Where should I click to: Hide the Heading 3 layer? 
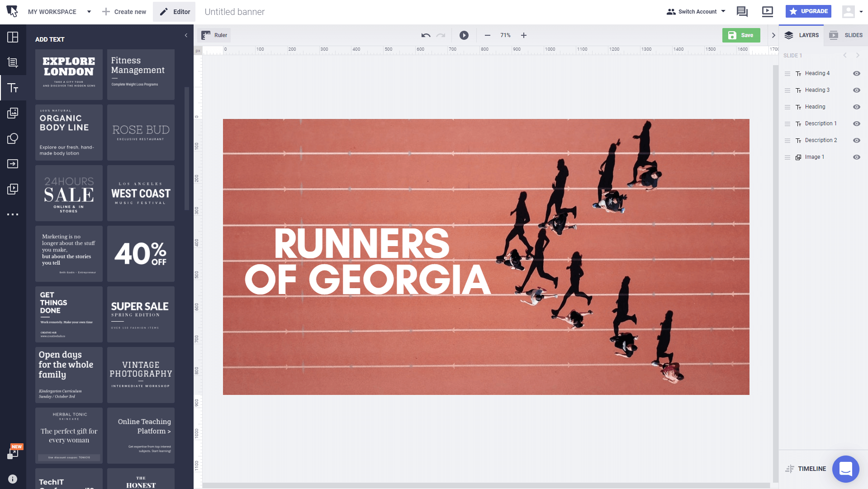click(x=857, y=90)
